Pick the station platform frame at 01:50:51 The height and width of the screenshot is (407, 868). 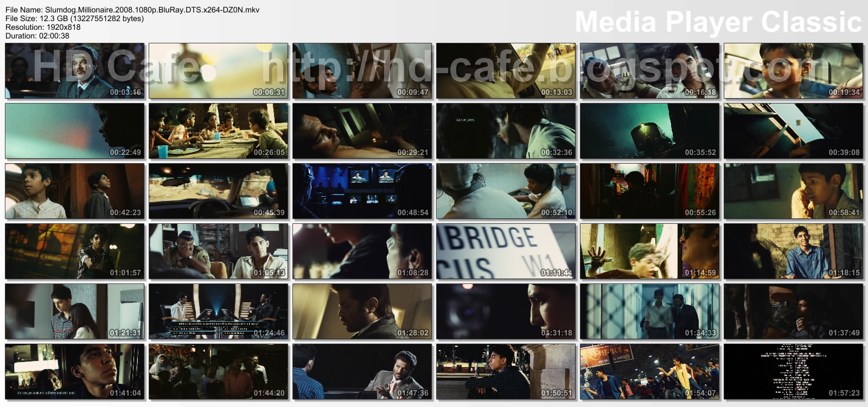click(x=506, y=372)
